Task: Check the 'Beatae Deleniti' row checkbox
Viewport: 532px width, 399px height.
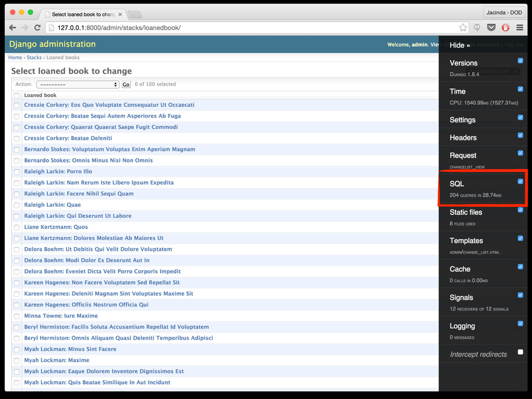Action: [17, 138]
